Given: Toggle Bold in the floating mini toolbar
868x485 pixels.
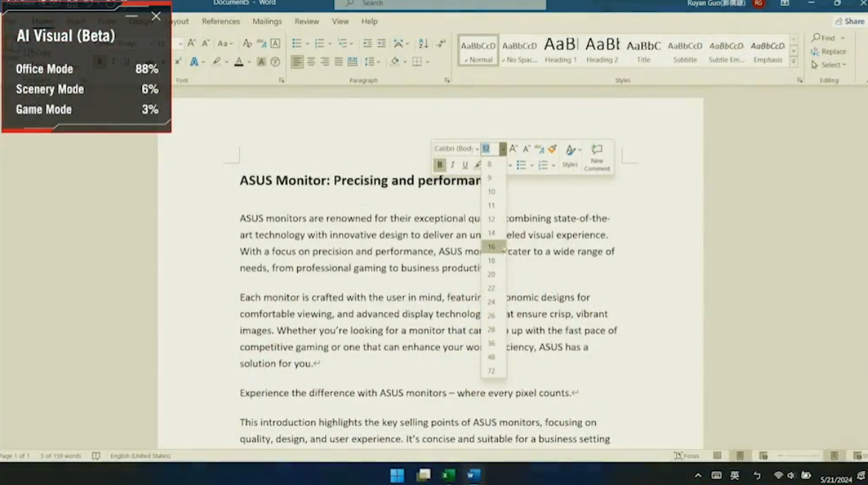Looking at the screenshot, I should 439,165.
